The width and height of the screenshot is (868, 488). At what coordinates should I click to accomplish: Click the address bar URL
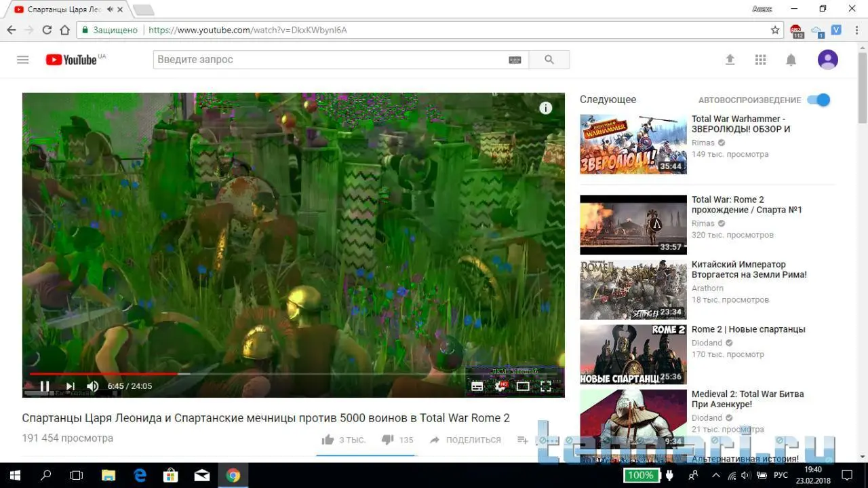[x=248, y=30]
